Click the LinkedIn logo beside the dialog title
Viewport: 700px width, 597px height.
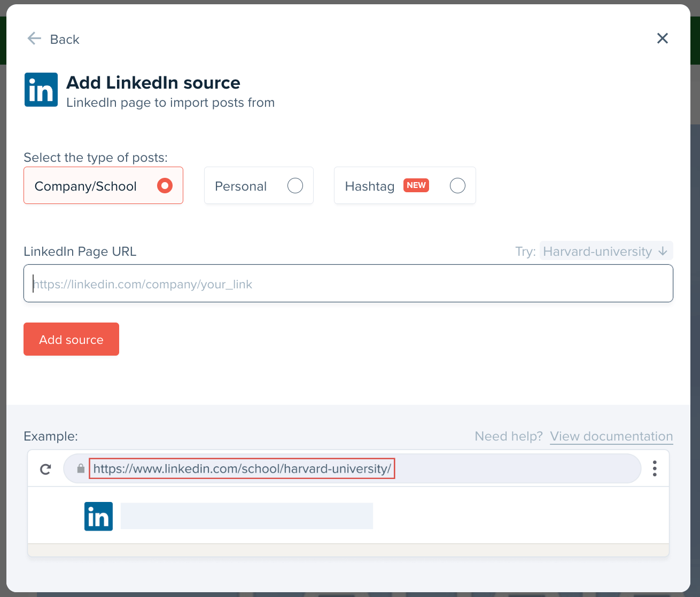[41, 90]
